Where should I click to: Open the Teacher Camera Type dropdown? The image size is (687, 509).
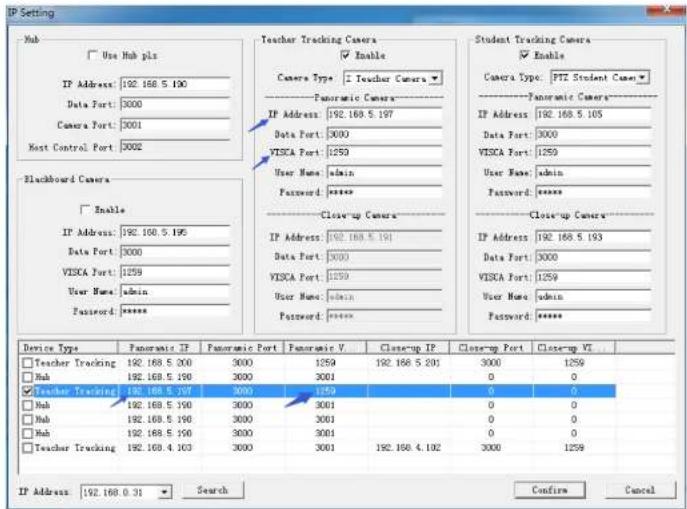tap(434, 78)
